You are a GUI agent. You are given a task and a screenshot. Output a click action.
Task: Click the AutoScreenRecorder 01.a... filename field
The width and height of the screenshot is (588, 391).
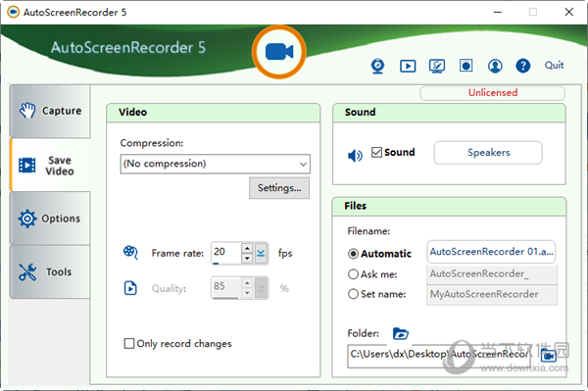pos(491,252)
